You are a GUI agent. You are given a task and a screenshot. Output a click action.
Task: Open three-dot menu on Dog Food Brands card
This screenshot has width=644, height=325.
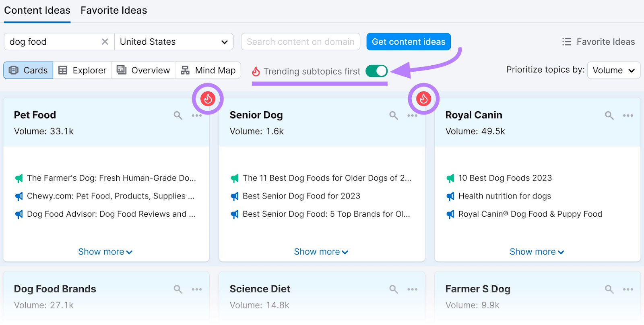tap(196, 289)
